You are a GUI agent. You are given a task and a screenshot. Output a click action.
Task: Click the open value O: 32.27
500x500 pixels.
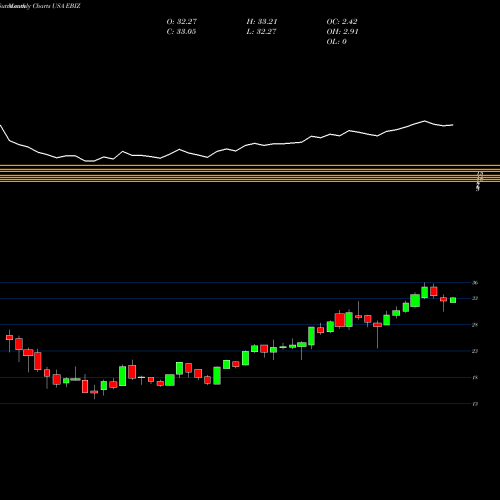182,22
